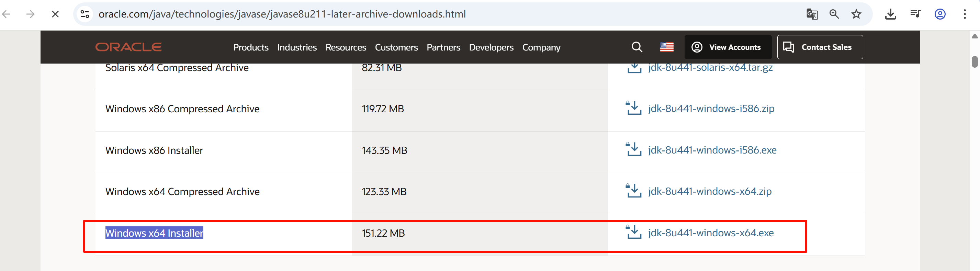Open the browser profile avatar icon
Image resolution: width=980 pixels, height=271 pixels.
point(940,14)
